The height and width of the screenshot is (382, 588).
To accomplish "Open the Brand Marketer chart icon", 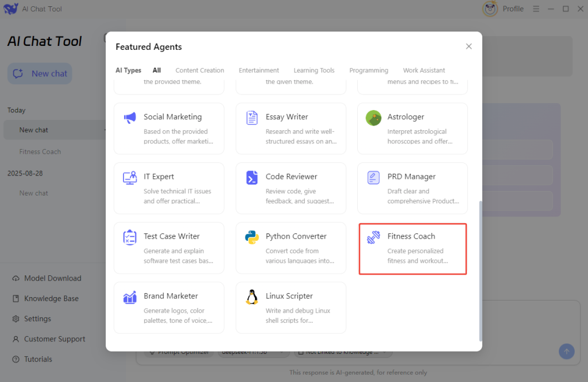I will coord(130,297).
